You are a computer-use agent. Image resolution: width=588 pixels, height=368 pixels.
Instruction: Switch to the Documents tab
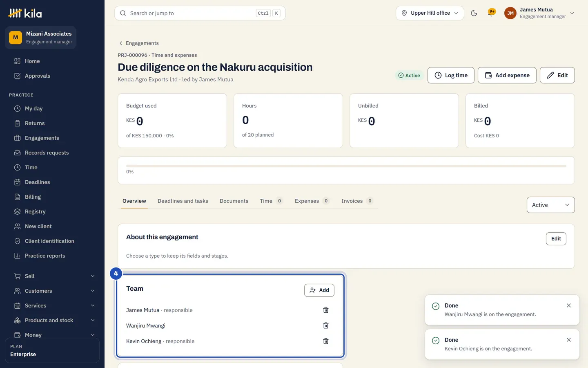tap(234, 201)
